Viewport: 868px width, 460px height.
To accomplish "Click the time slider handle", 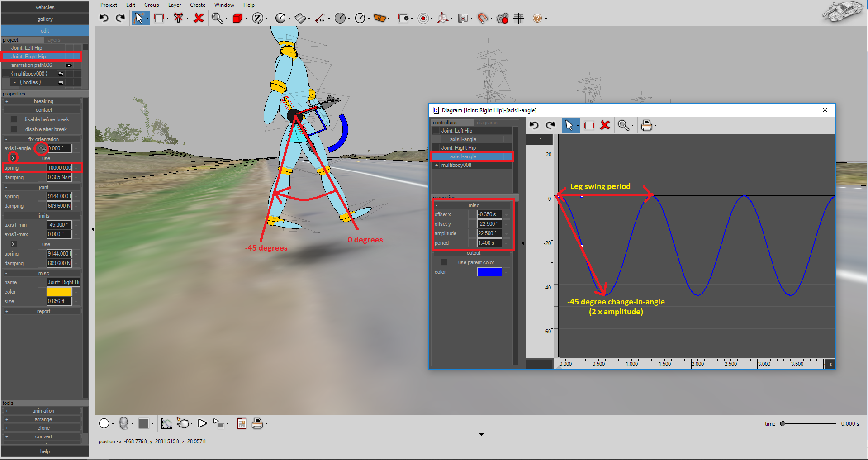I will [x=783, y=424].
